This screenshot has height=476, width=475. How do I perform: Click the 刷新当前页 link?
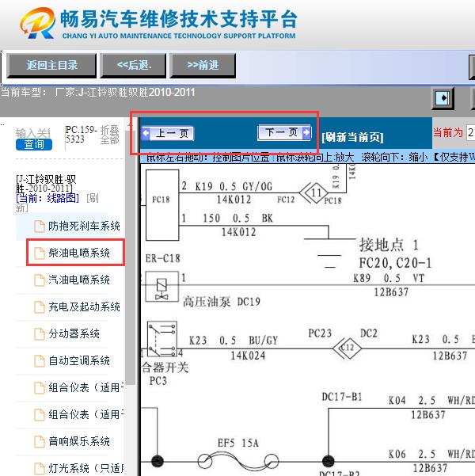coord(352,137)
